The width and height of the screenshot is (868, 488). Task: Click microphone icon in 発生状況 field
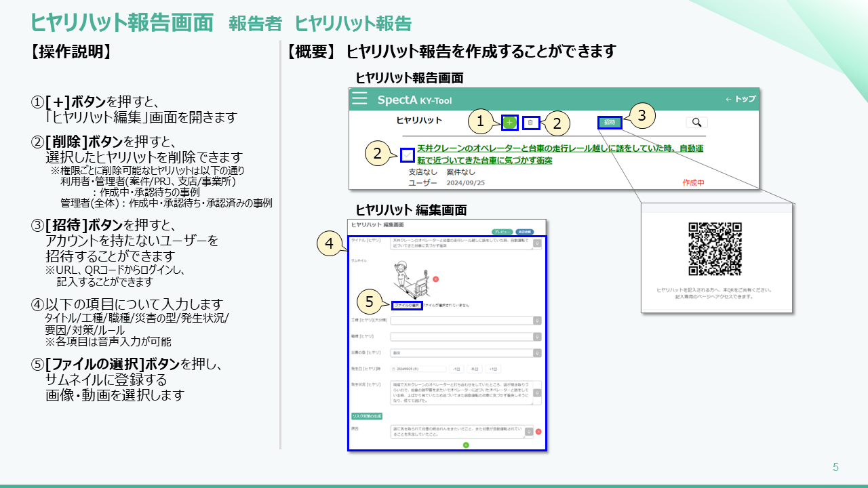click(537, 392)
